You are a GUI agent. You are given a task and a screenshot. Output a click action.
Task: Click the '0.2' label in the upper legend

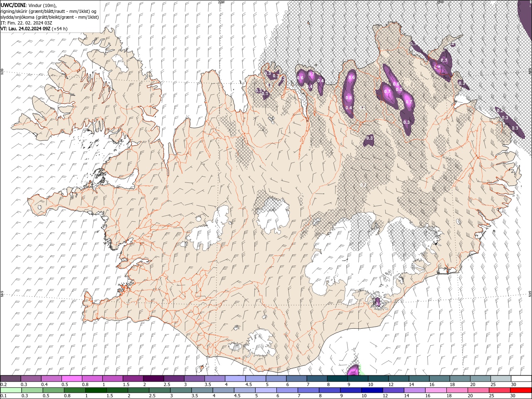point(4,384)
